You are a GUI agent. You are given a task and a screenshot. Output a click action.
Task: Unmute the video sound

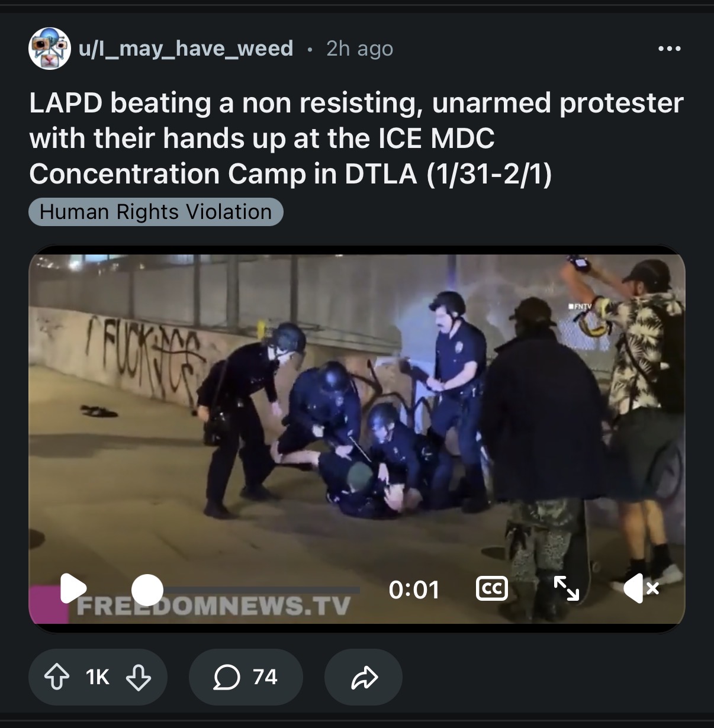pos(641,589)
